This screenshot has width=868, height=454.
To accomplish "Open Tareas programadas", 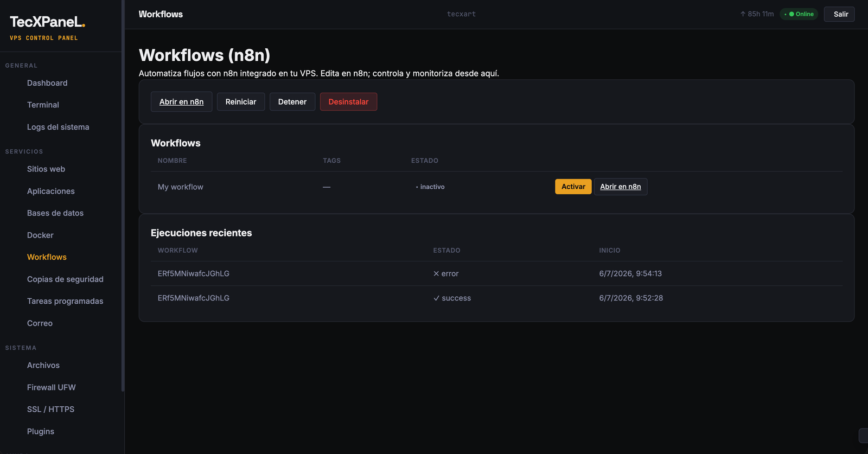I will [x=65, y=301].
